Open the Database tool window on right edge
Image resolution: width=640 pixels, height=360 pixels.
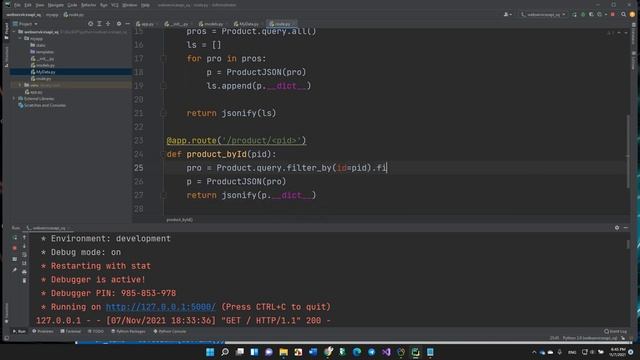click(x=634, y=33)
